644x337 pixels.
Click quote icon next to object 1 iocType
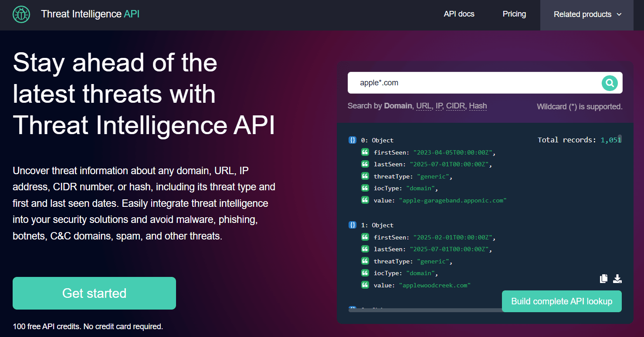tap(365, 273)
